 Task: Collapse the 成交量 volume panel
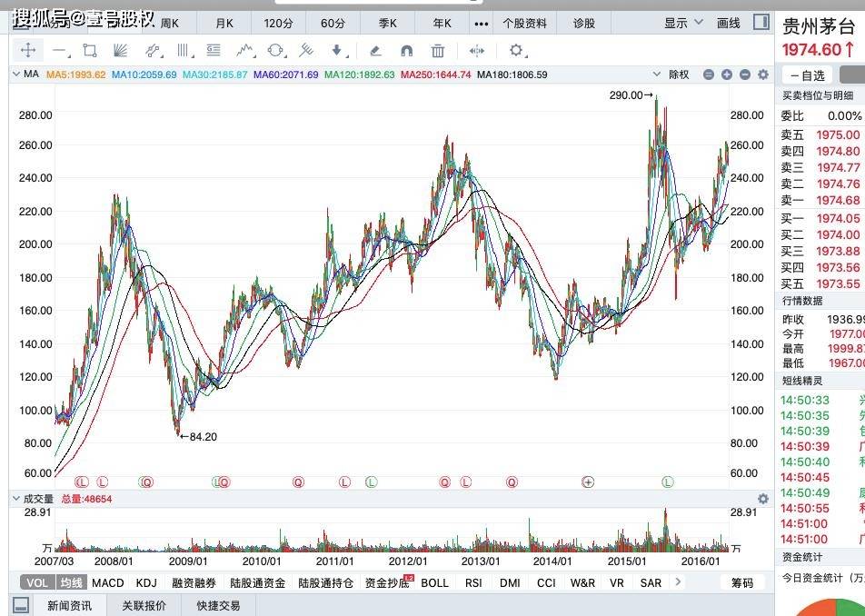coord(16,499)
